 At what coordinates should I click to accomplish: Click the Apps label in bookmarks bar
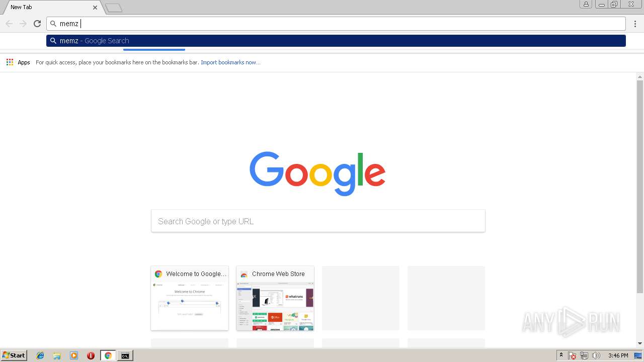24,62
